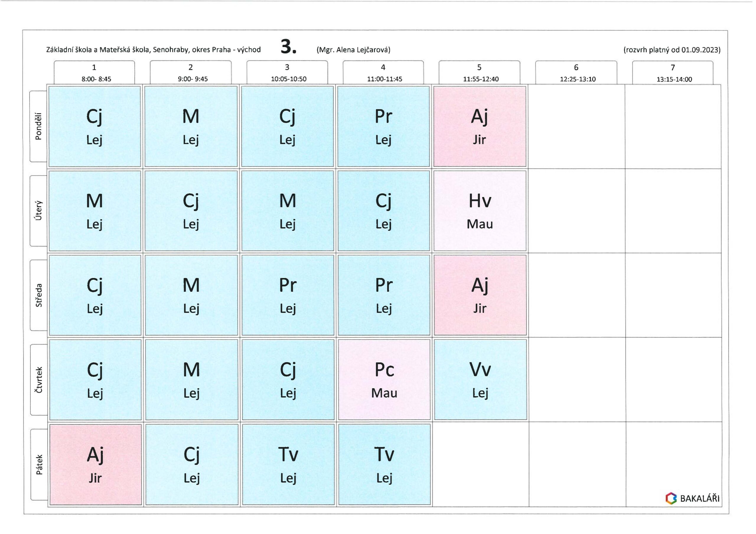Open Tuesday's Hv lesson with Mau

[x=480, y=211]
